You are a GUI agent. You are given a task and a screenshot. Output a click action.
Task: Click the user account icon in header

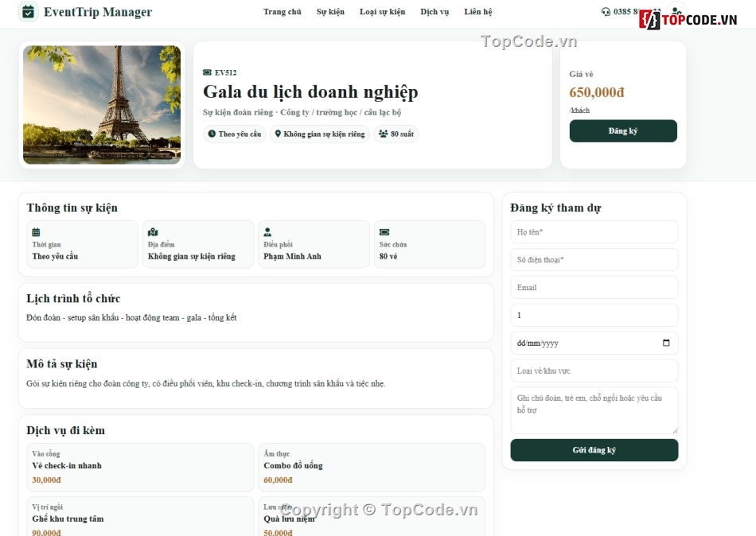(676, 12)
